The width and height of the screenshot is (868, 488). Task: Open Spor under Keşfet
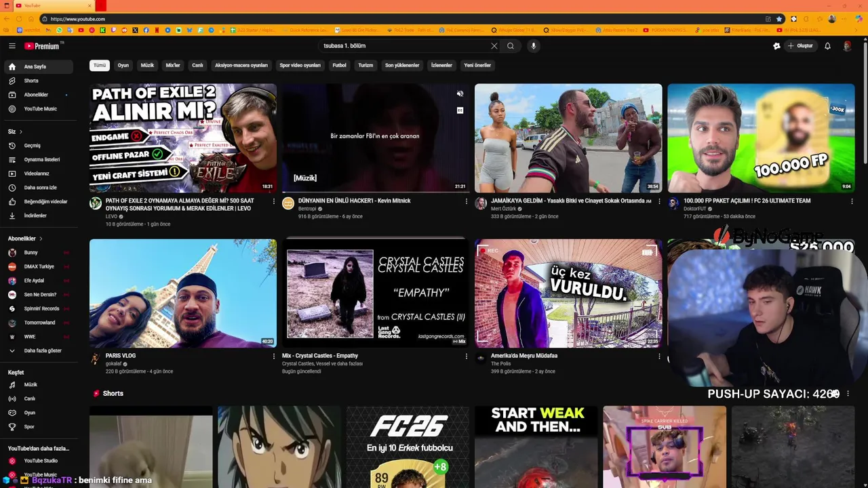click(38, 426)
